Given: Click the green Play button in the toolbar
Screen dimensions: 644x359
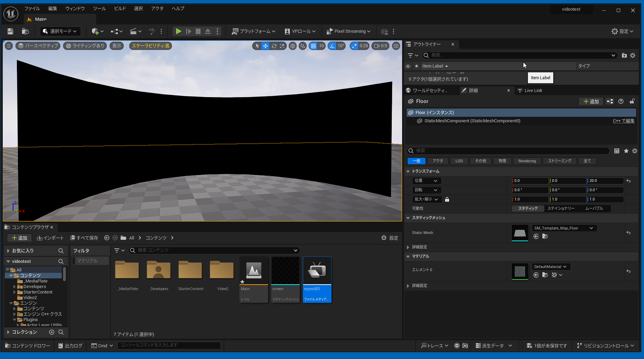Looking at the screenshot, I should point(178,31).
